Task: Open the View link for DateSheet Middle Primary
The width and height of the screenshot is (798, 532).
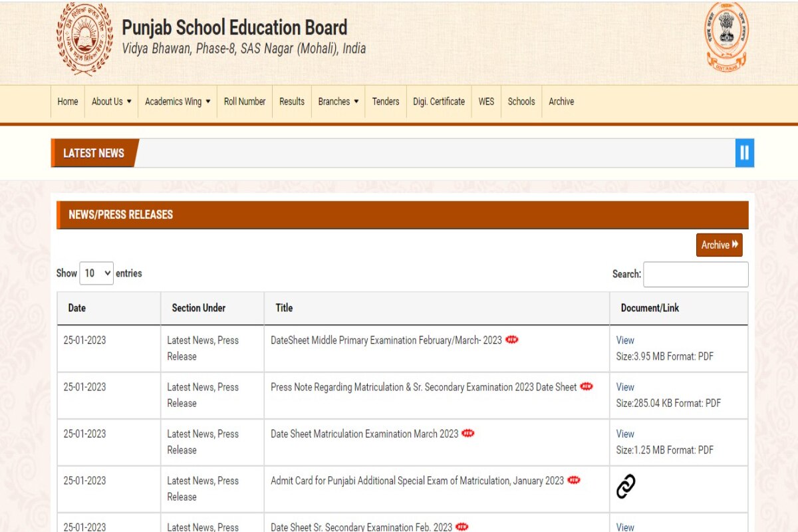Action: [624, 340]
